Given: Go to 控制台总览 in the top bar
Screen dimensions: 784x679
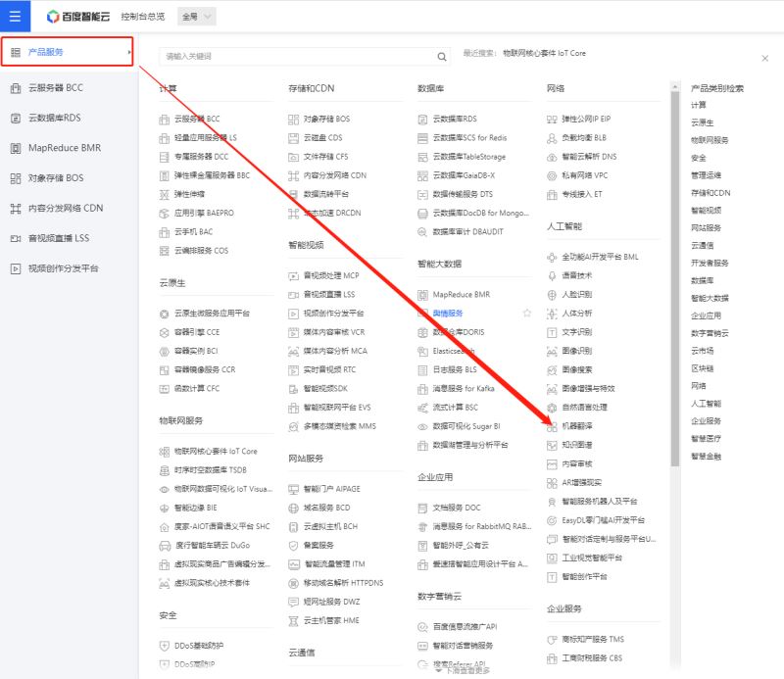Looking at the screenshot, I should [142, 17].
